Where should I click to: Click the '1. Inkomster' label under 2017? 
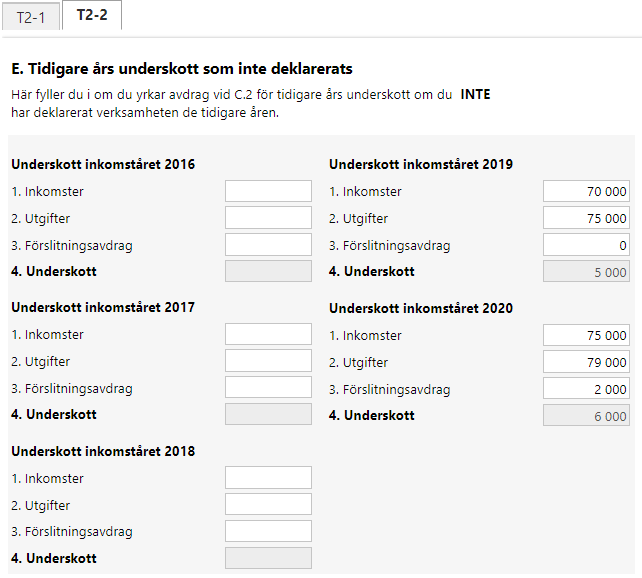pyautogui.click(x=47, y=334)
